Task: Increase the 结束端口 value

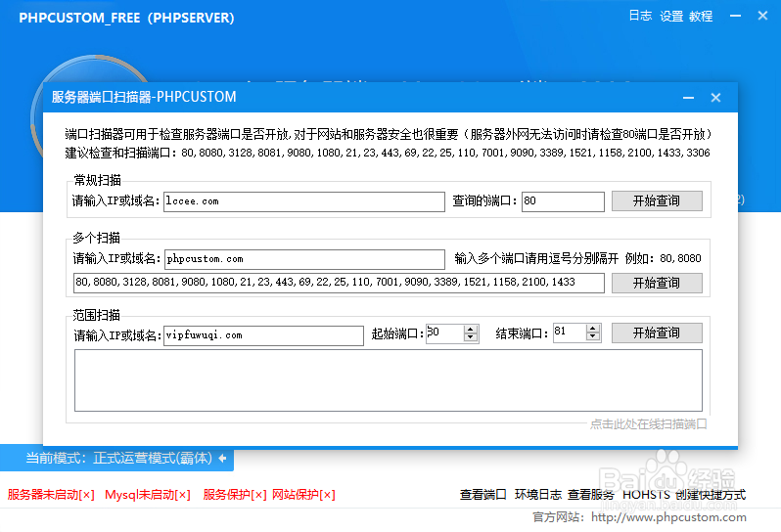Action: [593, 329]
